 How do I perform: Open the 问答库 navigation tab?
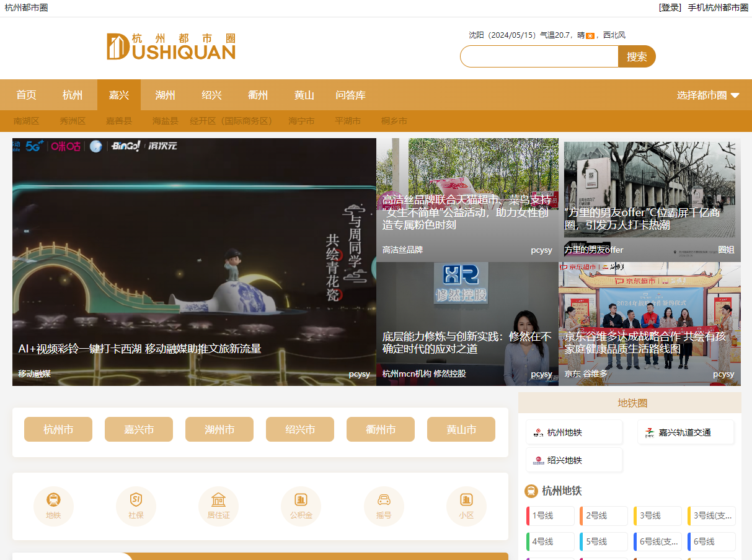(x=351, y=95)
